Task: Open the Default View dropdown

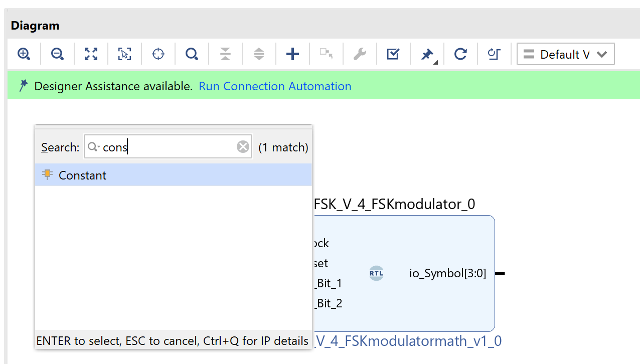Action: [x=565, y=54]
